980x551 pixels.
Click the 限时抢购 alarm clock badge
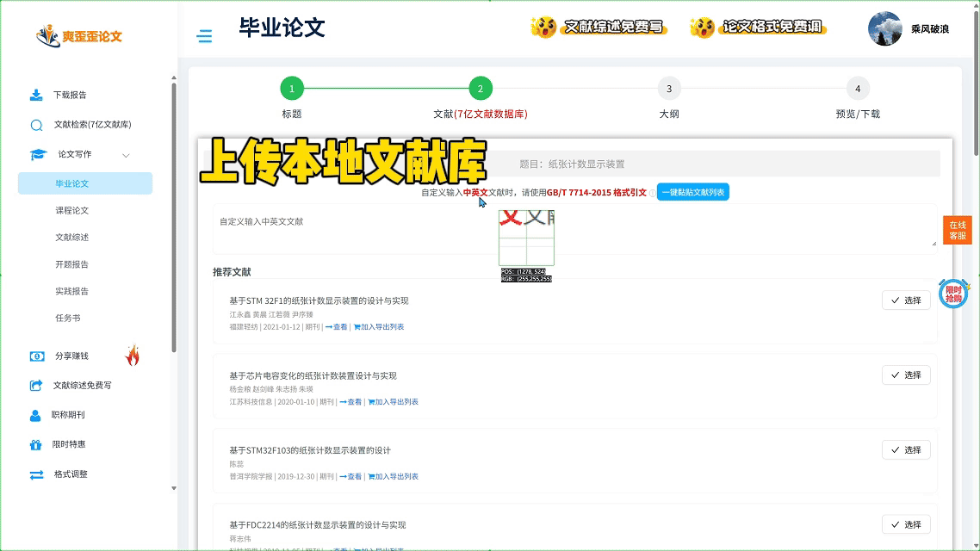click(953, 294)
